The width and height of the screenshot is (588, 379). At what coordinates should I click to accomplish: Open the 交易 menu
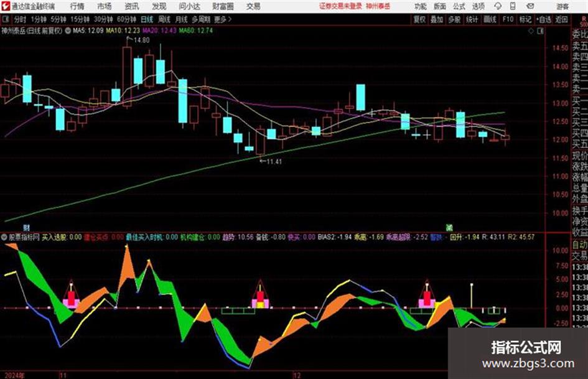(253, 6)
